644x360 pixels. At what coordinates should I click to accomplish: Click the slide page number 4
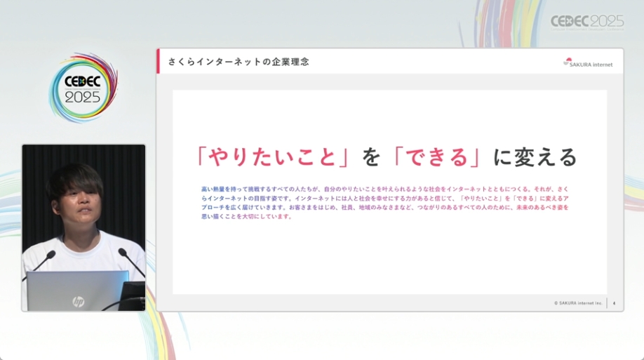(x=614, y=303)
